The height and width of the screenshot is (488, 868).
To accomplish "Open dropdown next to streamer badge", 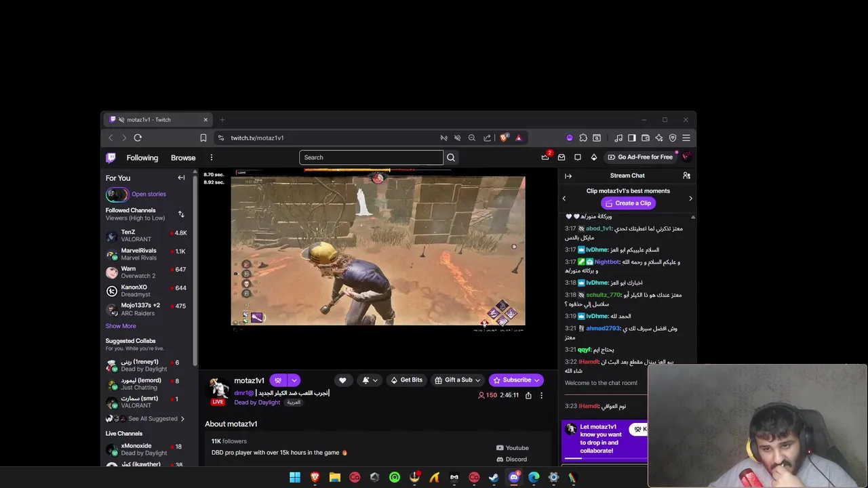I will (294, 380).
